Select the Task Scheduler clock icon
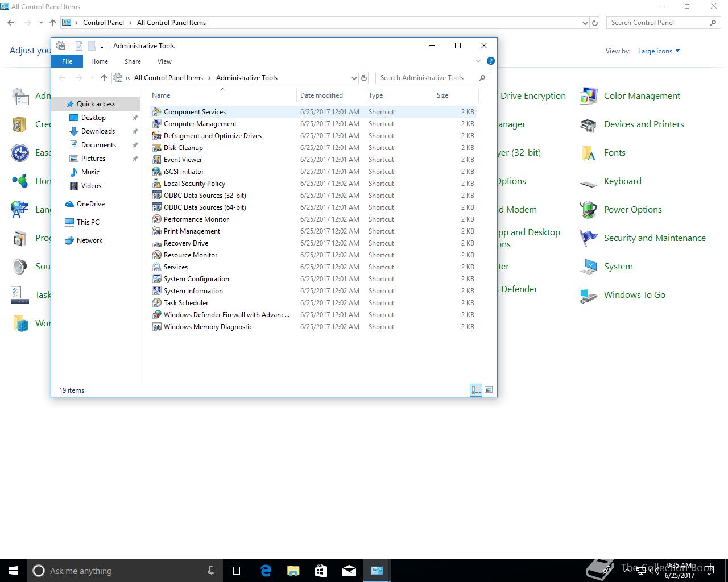Screen dimensions: 728x582 click(x=157, y=303)
